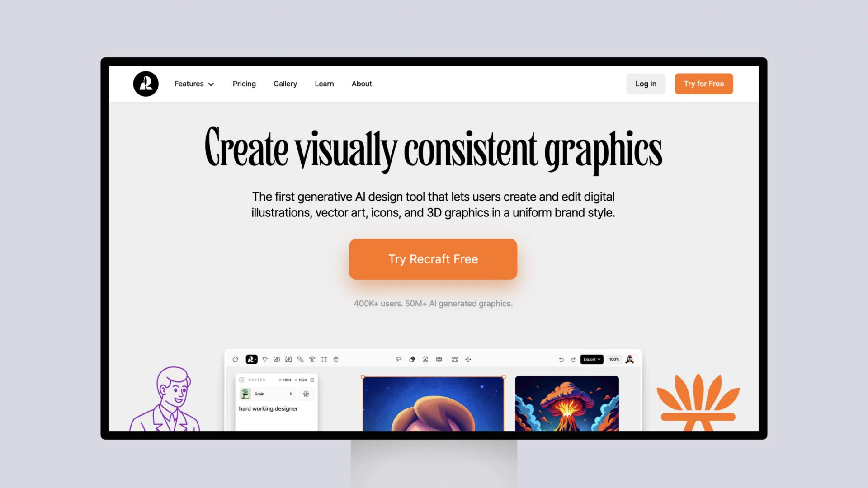Click the Log in button
868x488 pixels.
646,84
